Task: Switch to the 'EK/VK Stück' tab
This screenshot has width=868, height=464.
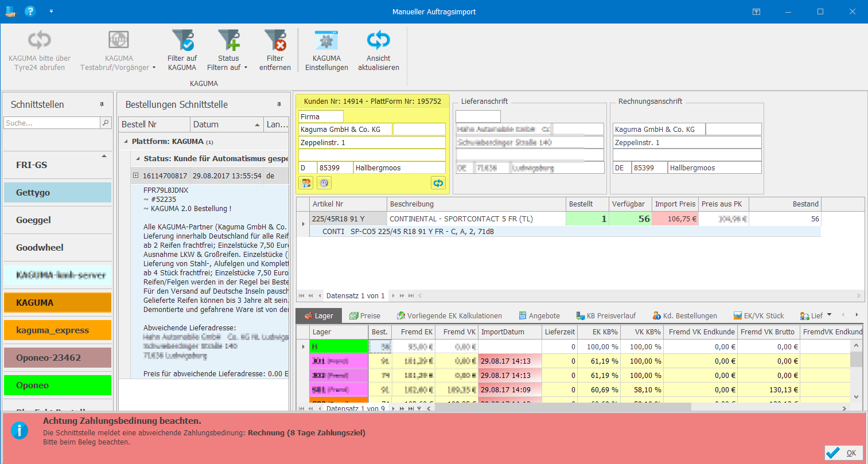Action: click(x=759, y=315)
